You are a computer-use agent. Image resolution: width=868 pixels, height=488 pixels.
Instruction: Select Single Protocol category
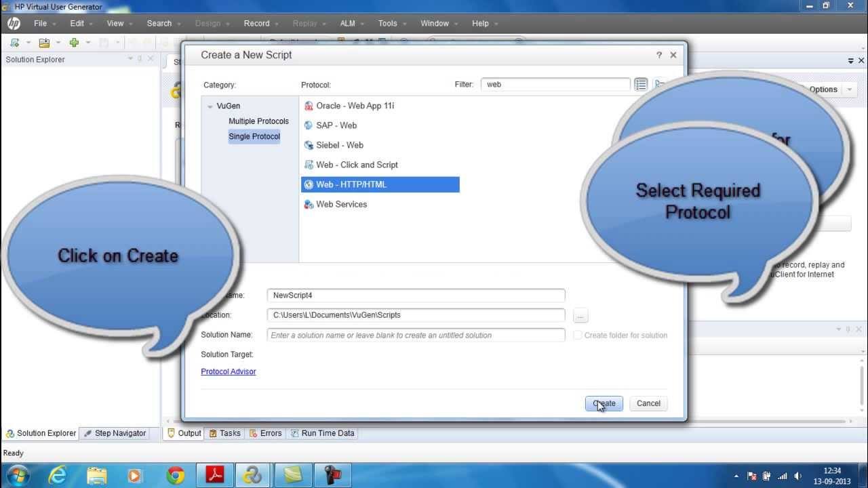[254, 136]
